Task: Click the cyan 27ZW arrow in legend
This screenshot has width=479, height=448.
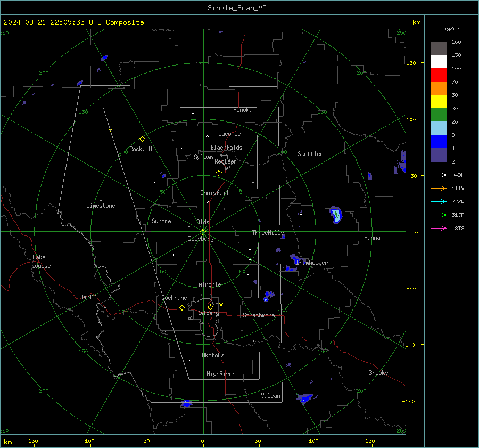Action: point(439,201)
